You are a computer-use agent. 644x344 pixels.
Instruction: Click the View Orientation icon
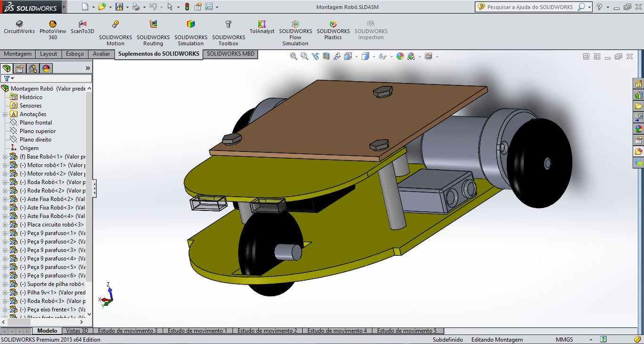348,56
